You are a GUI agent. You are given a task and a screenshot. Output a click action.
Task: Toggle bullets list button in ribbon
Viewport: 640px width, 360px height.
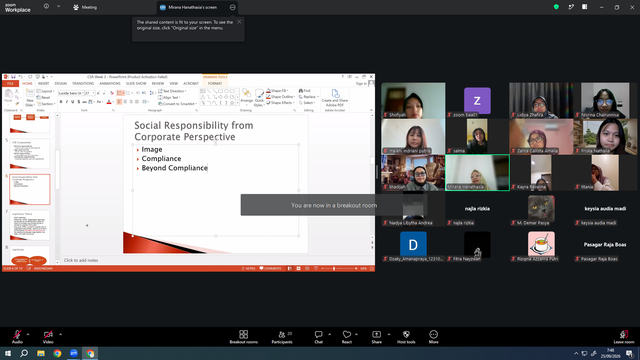(120, 93)
